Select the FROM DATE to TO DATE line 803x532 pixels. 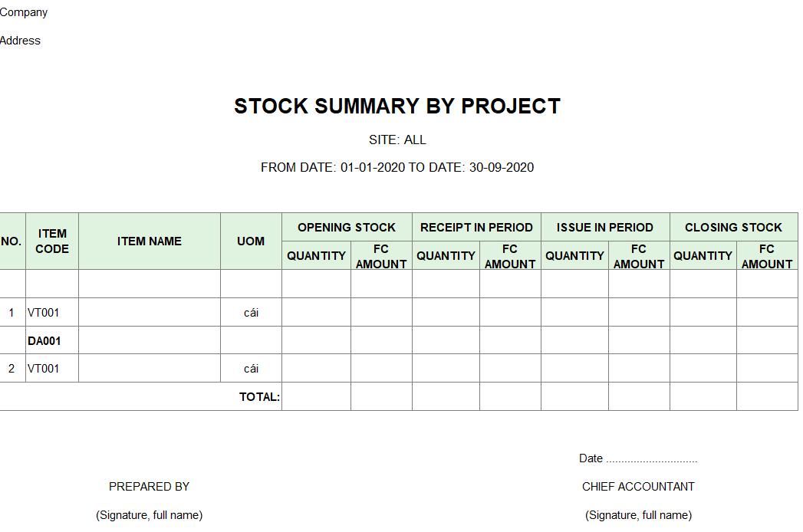click(397, 167)
